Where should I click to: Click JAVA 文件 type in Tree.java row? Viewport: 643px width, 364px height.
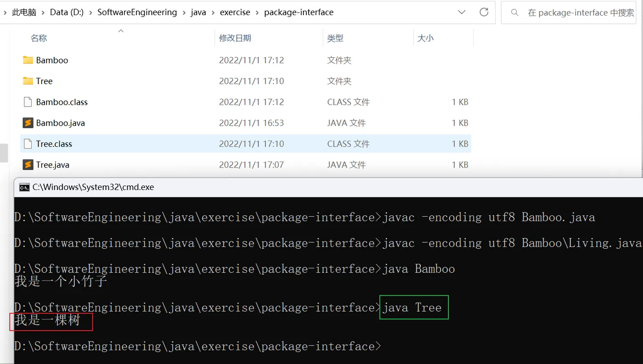pos(347,165)
